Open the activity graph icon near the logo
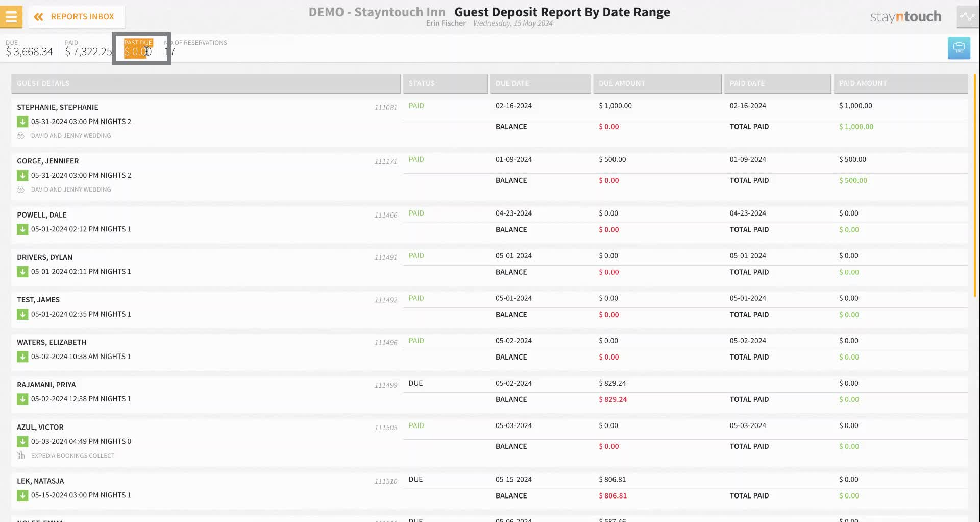Image resolution: width=980 pixels, height=522 pixels. pyautogui.click(x=967, y=17)
